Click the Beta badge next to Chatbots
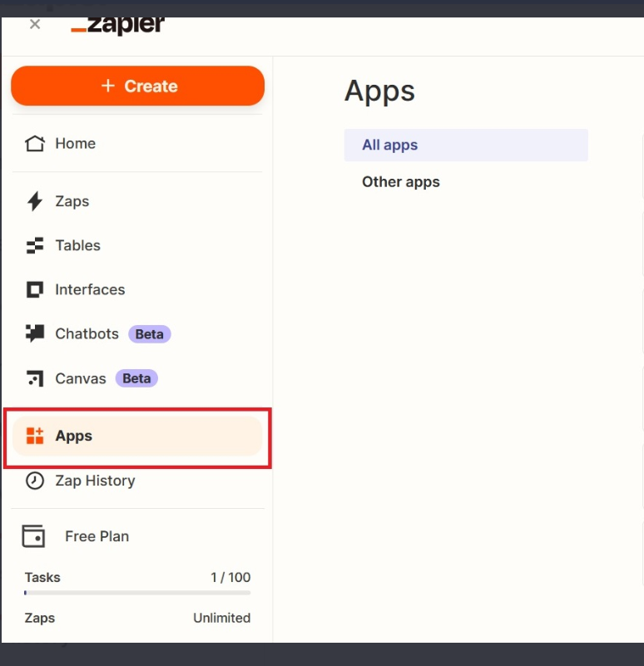This screenshot has width=644, height=666. tap(149, 334)
